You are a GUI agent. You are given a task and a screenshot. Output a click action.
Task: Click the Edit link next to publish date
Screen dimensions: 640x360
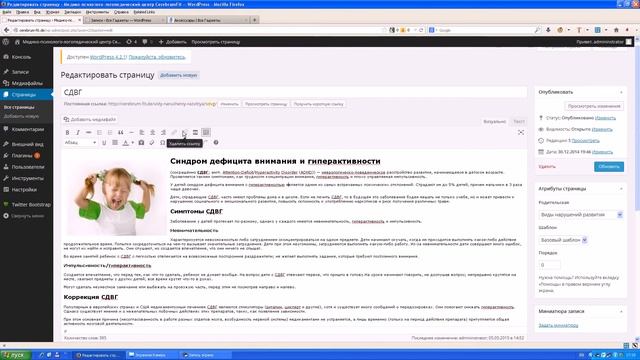click(x=602, y=152)
